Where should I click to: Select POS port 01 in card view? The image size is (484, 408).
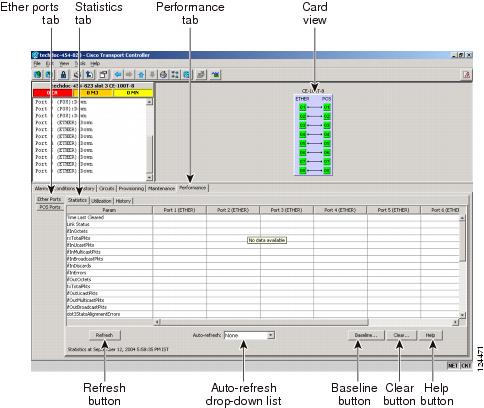(327, 107)
